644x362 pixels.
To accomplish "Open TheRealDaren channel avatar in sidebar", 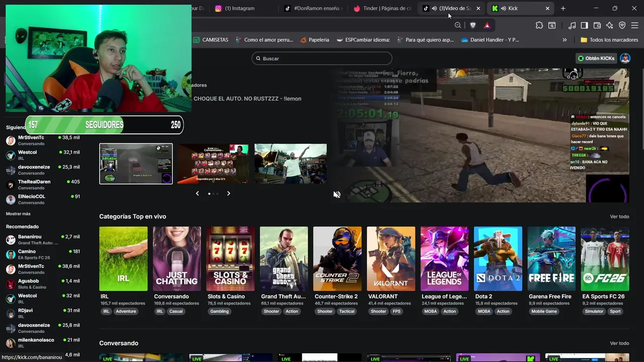I will click(x=11, y=185).
